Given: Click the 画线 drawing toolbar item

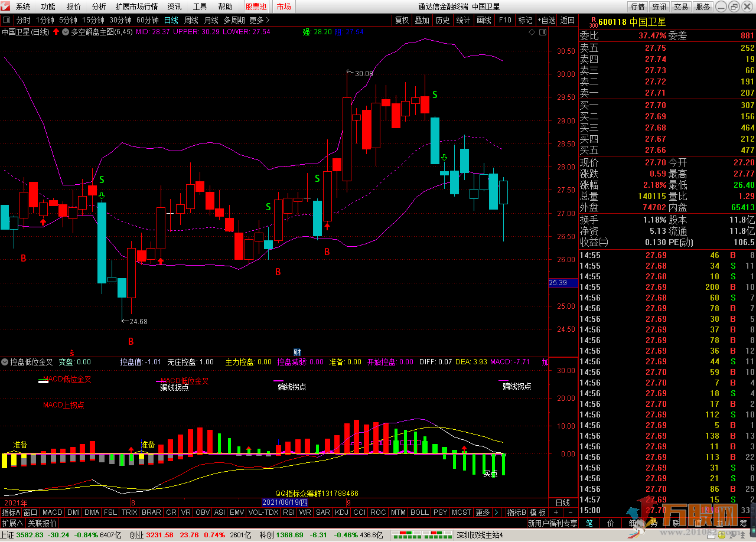Looking at the screenshot, I should click(x=484, y=20).
